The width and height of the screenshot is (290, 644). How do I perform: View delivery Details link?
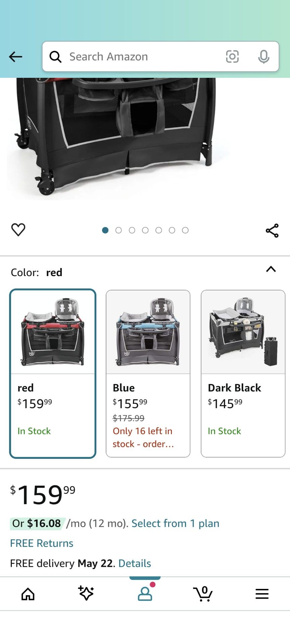135,563
